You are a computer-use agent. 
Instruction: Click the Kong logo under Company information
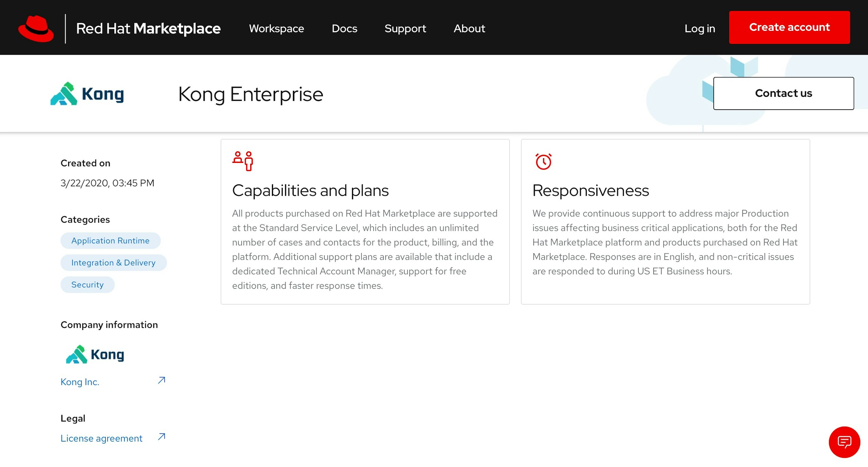pyautogui.click(x=95, y=354)
